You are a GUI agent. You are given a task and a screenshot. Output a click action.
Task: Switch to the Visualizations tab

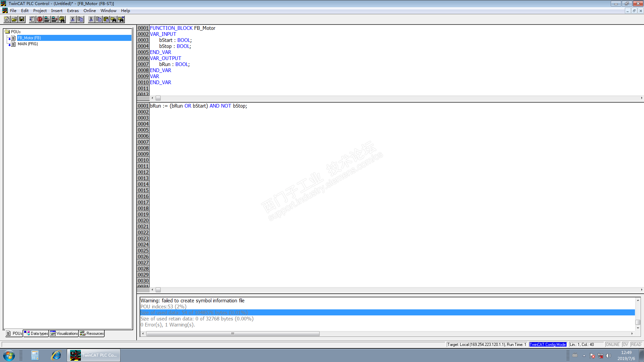(x=64, y=334)
